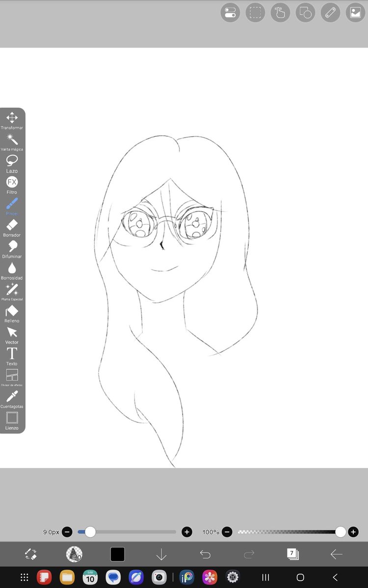The height and width of the screenshot is (588, 368).
Task: Click the 100% opacity value
Action: coord(210,532)
